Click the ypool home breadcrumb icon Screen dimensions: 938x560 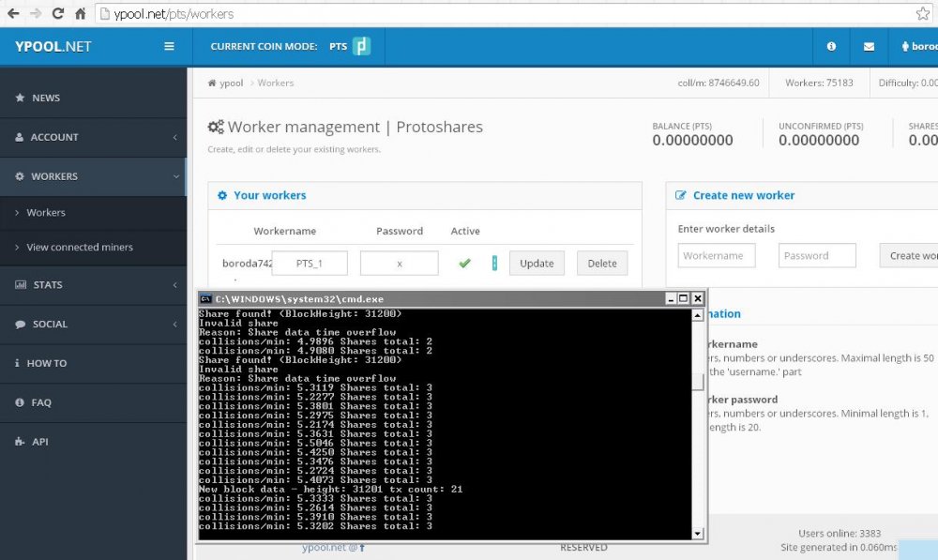click(x=213, y=83)
